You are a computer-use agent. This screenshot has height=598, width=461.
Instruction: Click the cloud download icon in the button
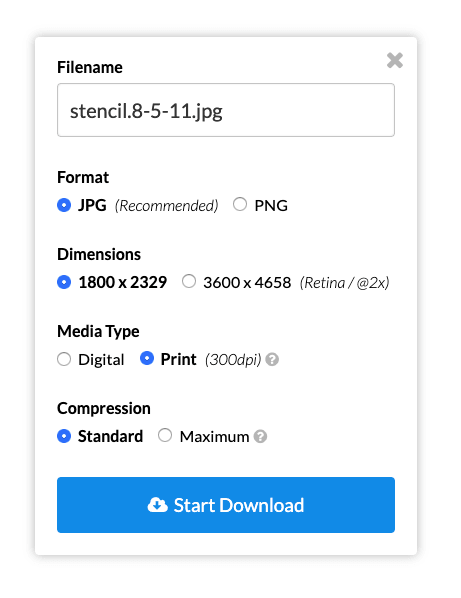pos(157,505)
